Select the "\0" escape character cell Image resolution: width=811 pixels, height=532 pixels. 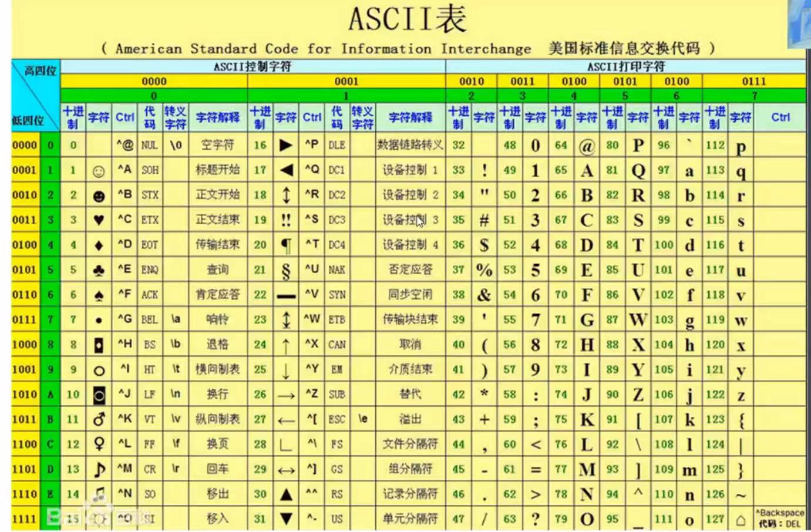(x=176, y=144)
